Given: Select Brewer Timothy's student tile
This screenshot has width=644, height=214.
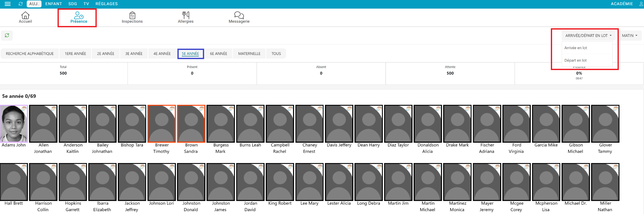Looking at the screenshot, I should 162,124.
